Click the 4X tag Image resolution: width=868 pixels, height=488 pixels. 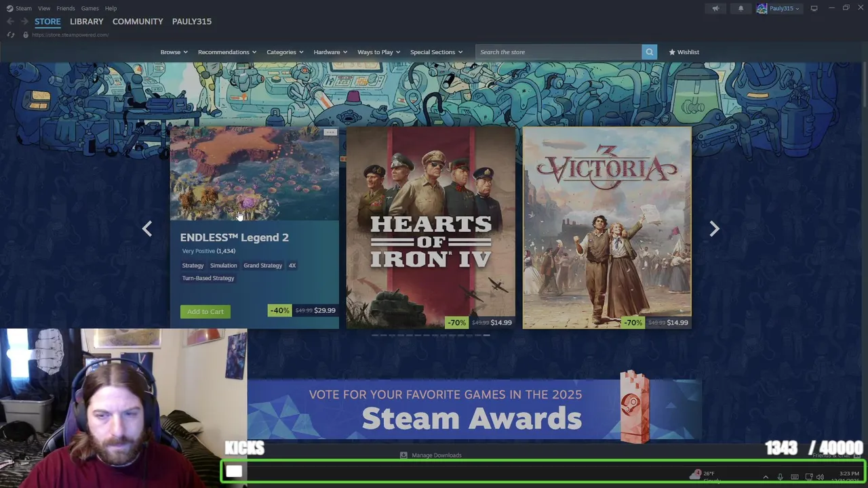click(x=292, y=266)
